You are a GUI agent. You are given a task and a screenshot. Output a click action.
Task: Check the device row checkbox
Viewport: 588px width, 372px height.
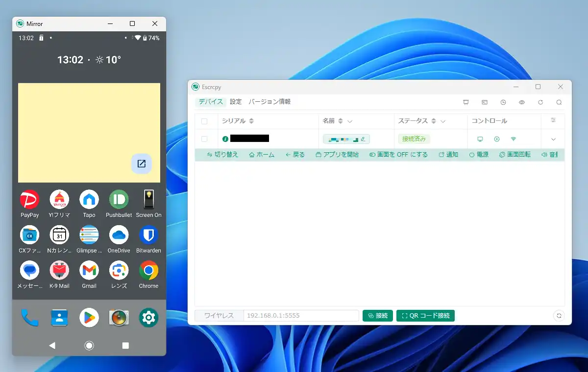[204, 139]
